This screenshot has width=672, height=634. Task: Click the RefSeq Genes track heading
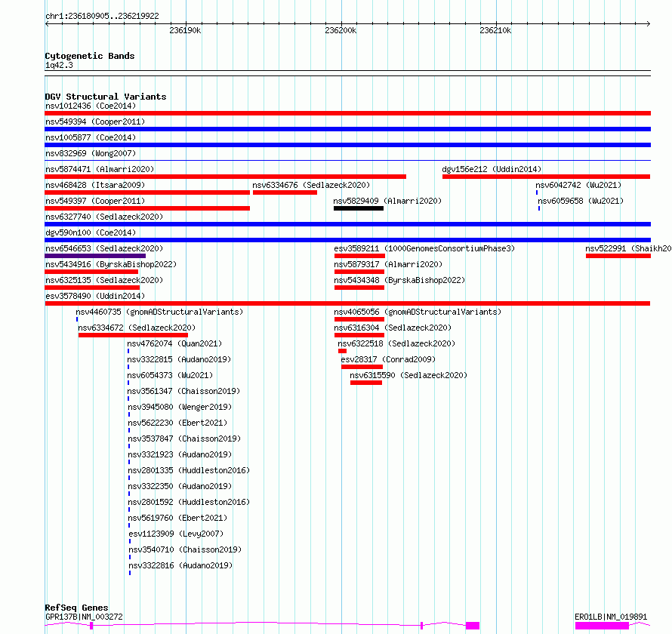[76, 608]
